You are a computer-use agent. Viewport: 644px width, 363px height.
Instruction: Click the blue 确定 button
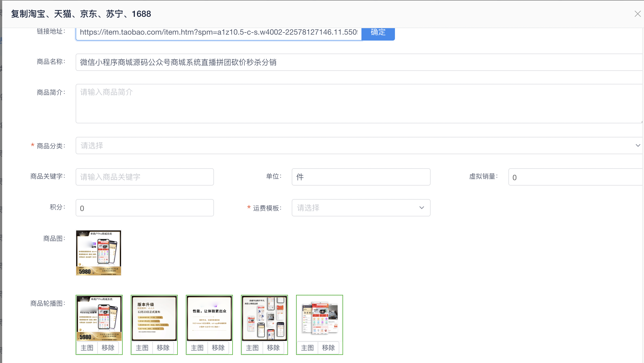click(378, 32)
